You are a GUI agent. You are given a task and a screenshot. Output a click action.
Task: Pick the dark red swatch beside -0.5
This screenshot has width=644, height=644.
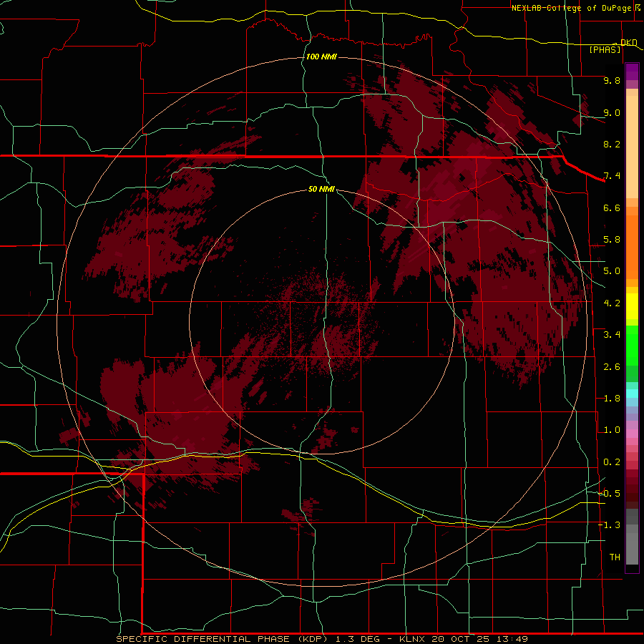(632, 497)
